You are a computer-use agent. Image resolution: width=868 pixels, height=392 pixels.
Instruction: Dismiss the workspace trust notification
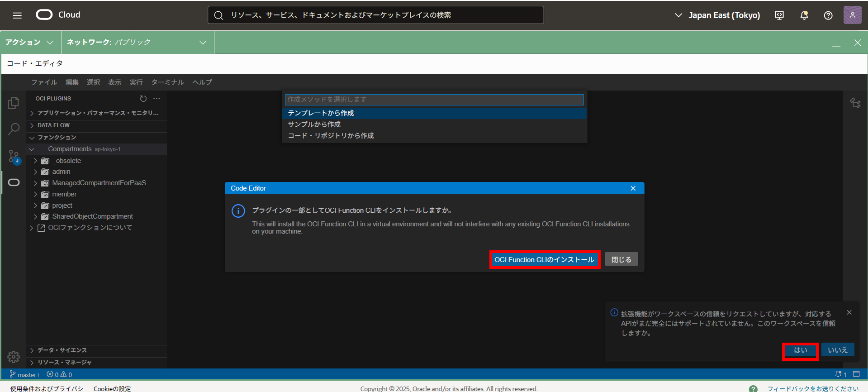[x=849, y=313]
